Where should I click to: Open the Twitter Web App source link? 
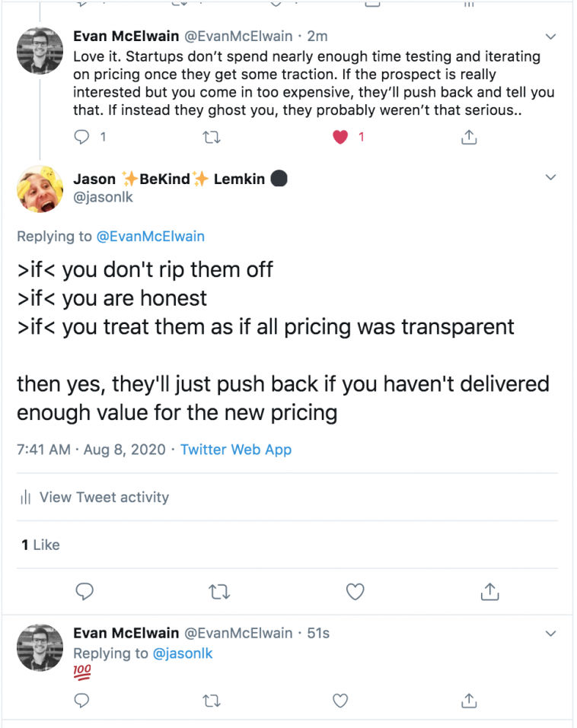[x=236, y=450]
